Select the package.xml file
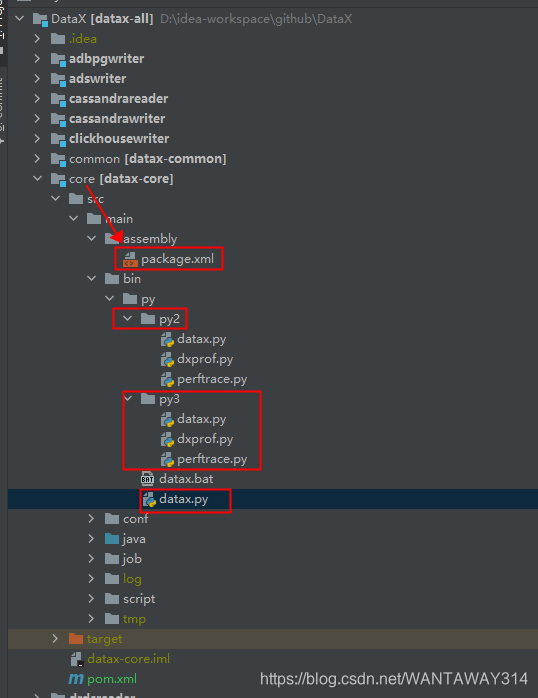Screen dimensions: 538x698 (x=178, y=259)
